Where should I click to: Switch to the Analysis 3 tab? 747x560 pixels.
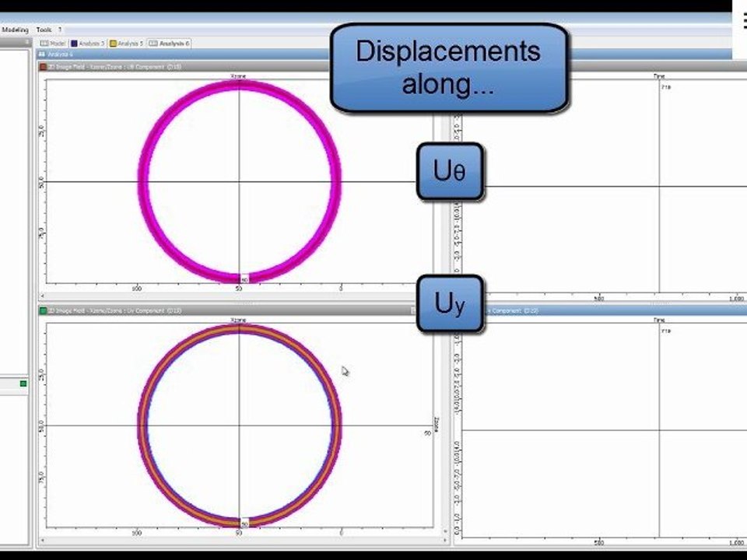coord(87,44)
